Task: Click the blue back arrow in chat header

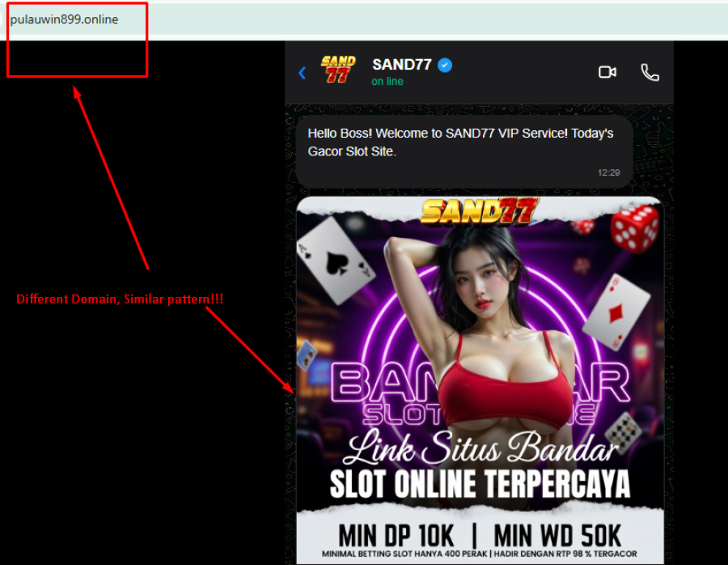Action: pyautogui.click(x=303, y=73)
